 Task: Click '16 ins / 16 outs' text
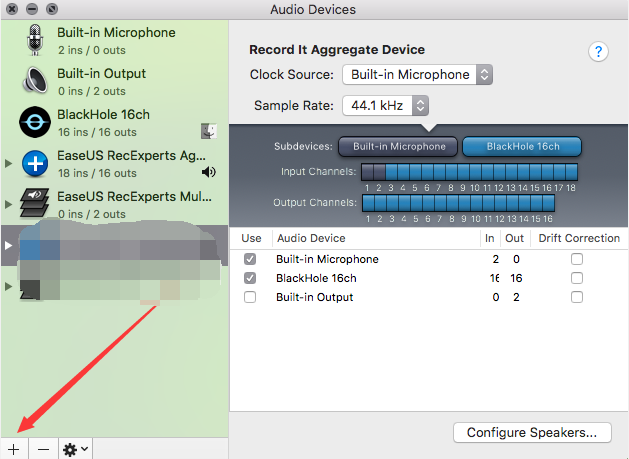97,132
